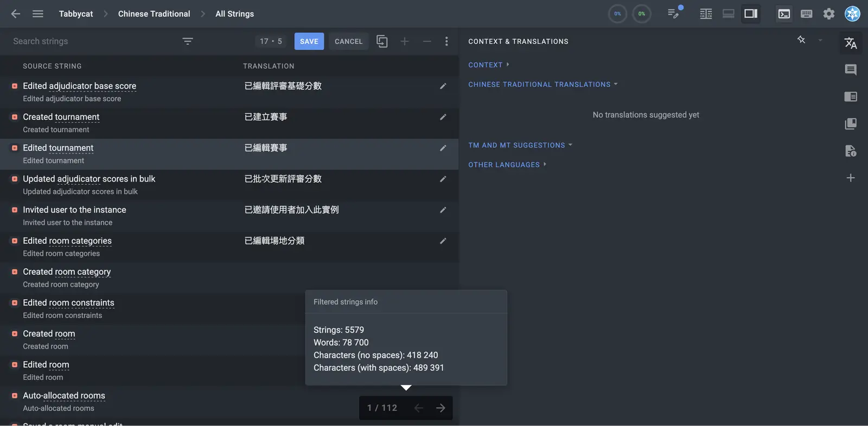Open Tabbycat project breadcrumb

pos(76,14)
